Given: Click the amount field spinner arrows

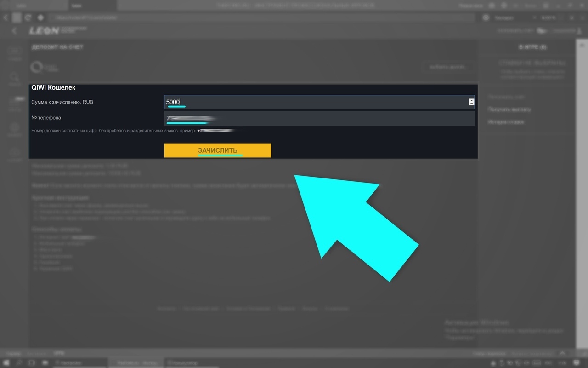Looking at the screenshot, I should (x=471, y=102).
